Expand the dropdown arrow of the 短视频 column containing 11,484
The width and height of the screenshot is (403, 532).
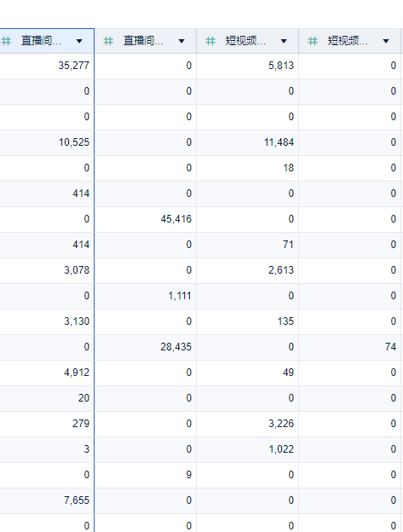point(284,42)
